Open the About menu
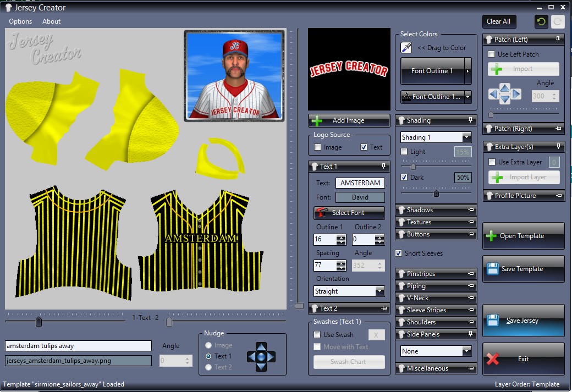572x392 pixels. point(52,21)
